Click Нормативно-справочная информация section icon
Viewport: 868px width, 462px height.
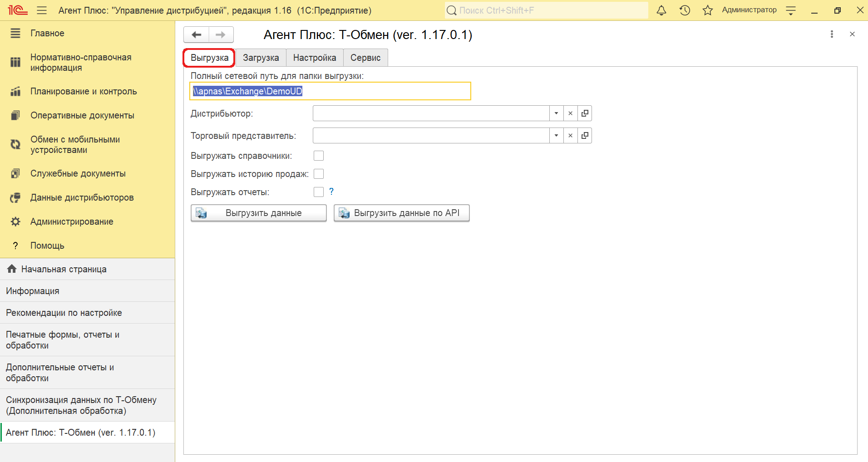(x=15, y=62)
